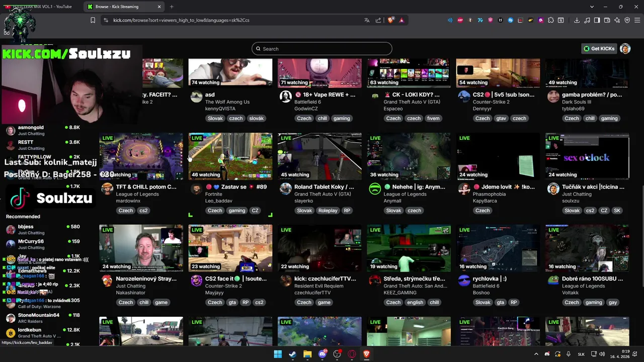Click the Brave VPN shield icon
Image resolution: width=644 pixels, height=362 pixels.
[627, 20]
